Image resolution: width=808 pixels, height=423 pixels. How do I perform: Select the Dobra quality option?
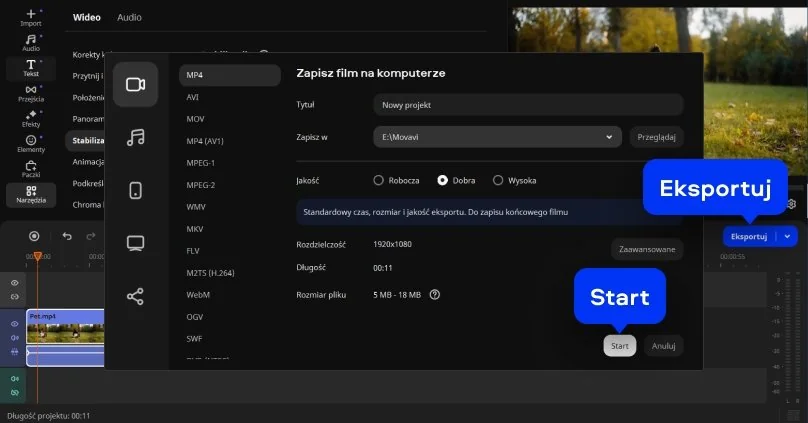click(x=443, y=181)
